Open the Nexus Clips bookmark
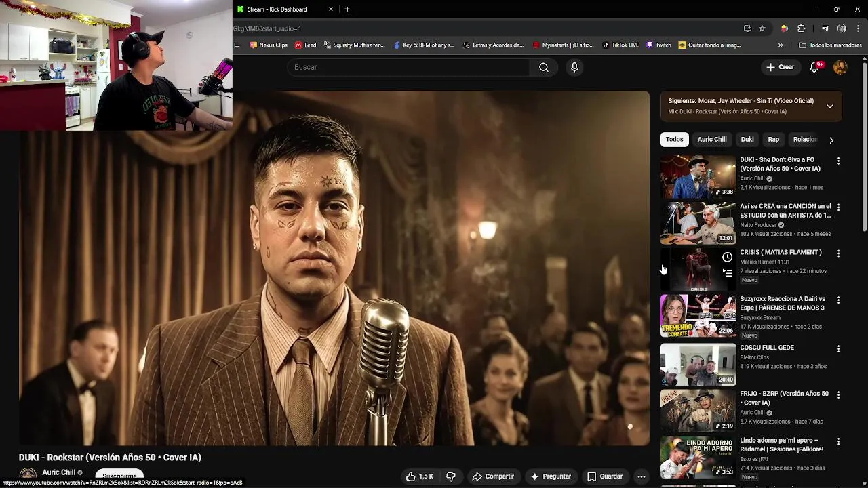868x488 pixels. pyautogui.click(x=269, y=45)
